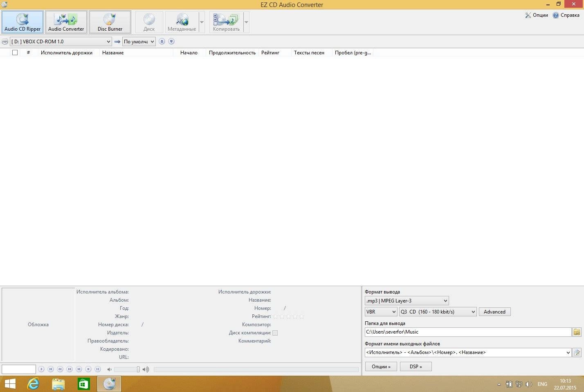Click the Play button in player
The width and height of the screenshot is (584, 392).
[41, 369]
